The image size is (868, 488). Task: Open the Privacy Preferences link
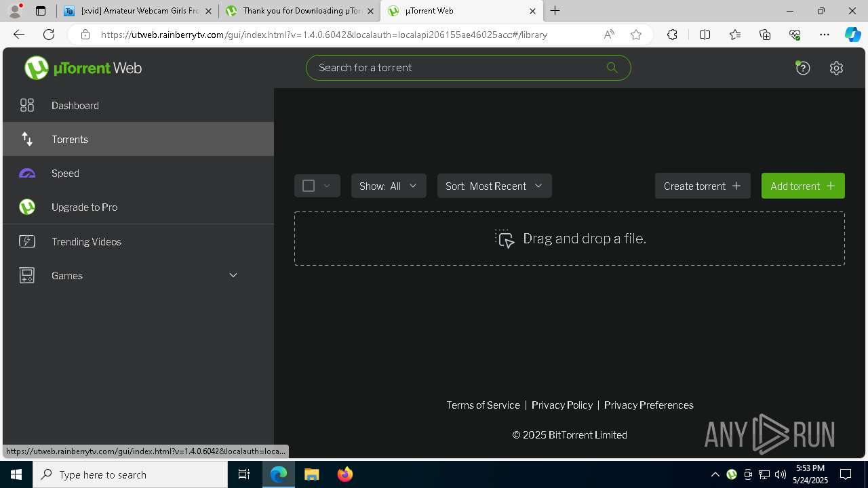649,405
